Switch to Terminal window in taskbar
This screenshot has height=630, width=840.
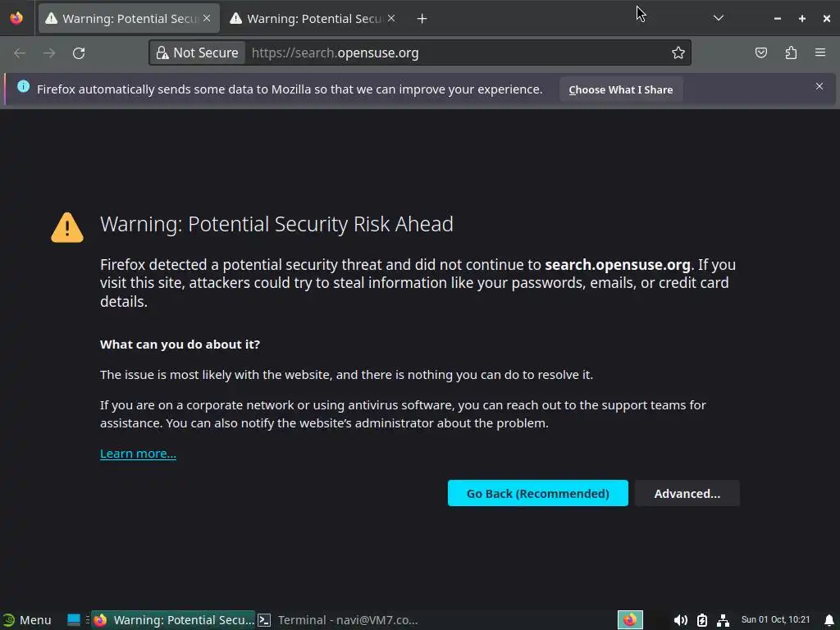(337, 620)
